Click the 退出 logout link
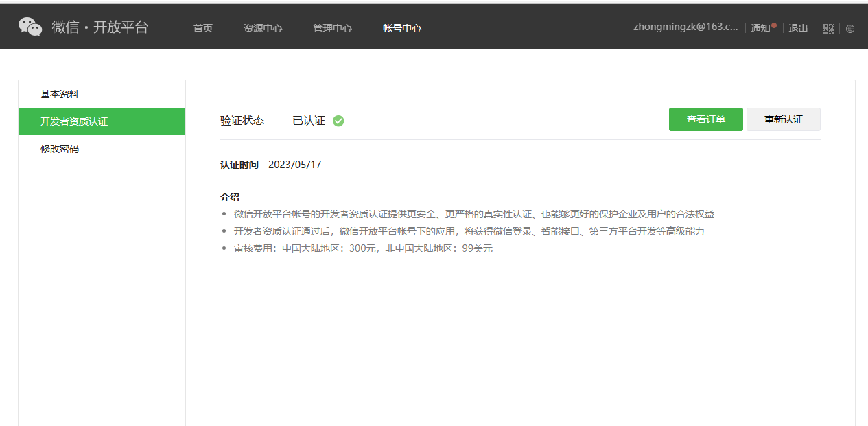The image size is (868, 426). pos(798,28)
